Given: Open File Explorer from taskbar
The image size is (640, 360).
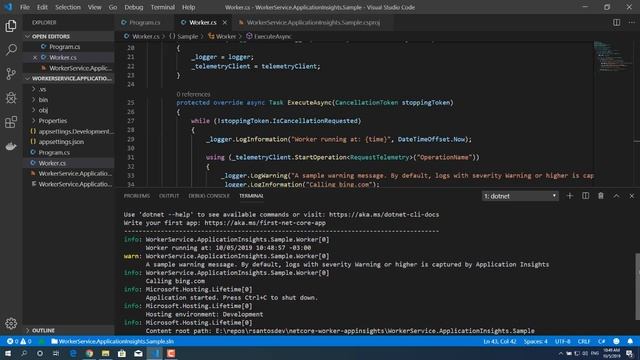Looking at the screenshot, I should 106,353.
